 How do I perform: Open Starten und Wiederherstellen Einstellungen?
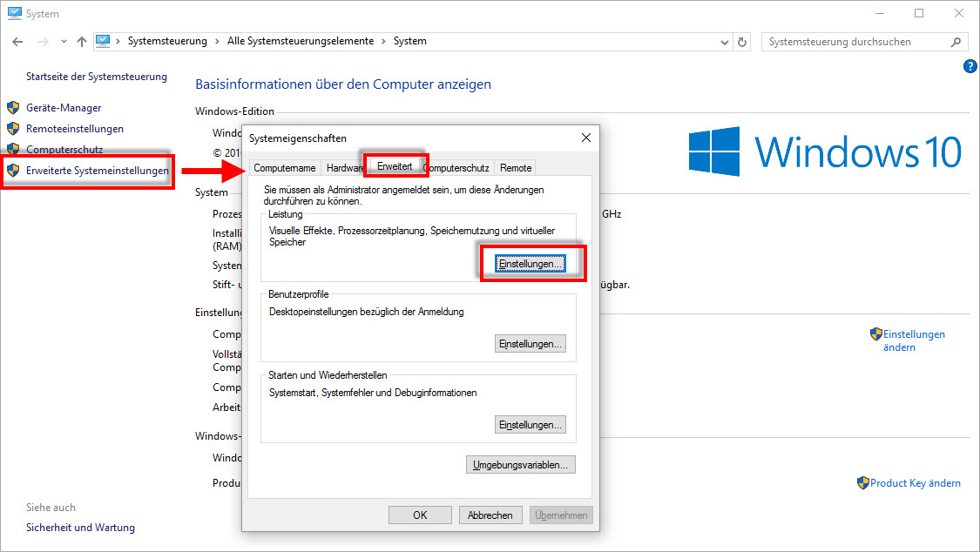531,424
